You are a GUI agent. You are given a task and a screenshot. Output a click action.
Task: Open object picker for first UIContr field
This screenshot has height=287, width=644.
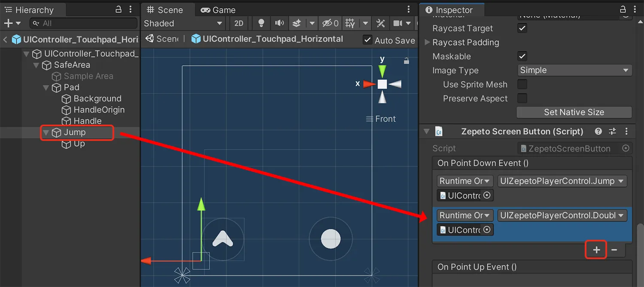[x=487, y=195]
